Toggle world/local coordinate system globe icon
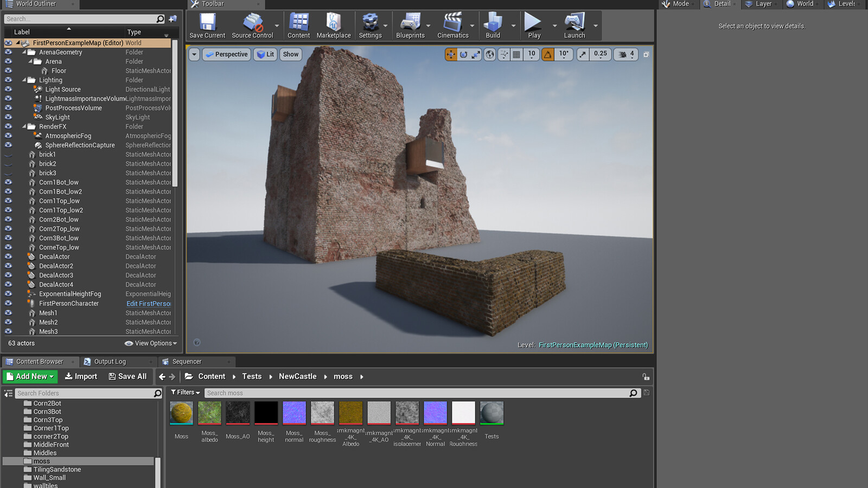 tap(490, 54)
